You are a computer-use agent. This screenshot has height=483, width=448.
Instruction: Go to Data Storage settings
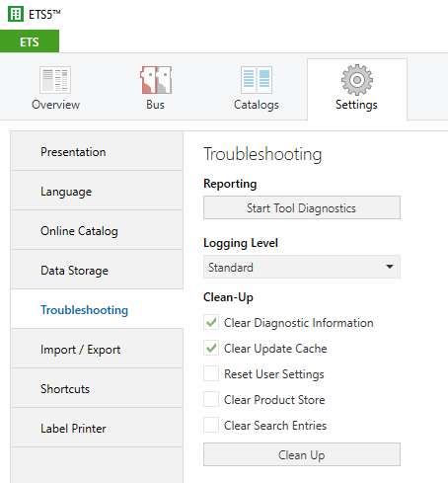(x=97, y=270)
